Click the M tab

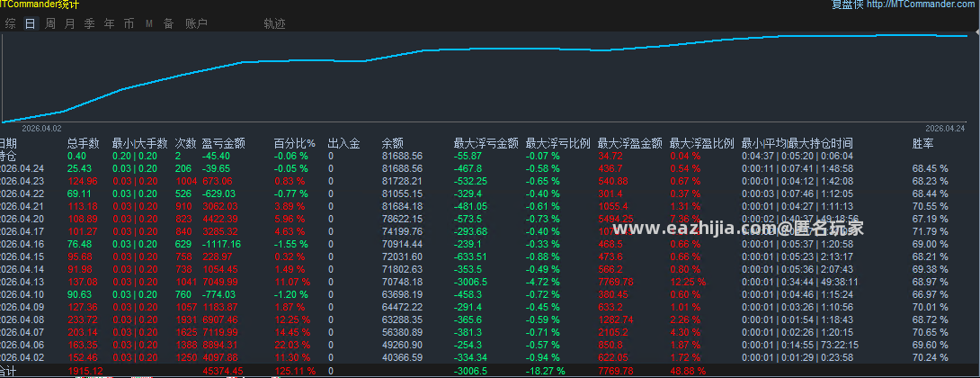pyautogui.click(x=148, y=23)
